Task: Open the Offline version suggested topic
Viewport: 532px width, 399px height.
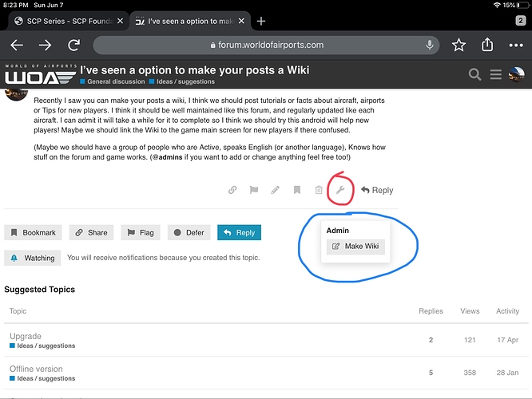Action: [x=36, y=369]
